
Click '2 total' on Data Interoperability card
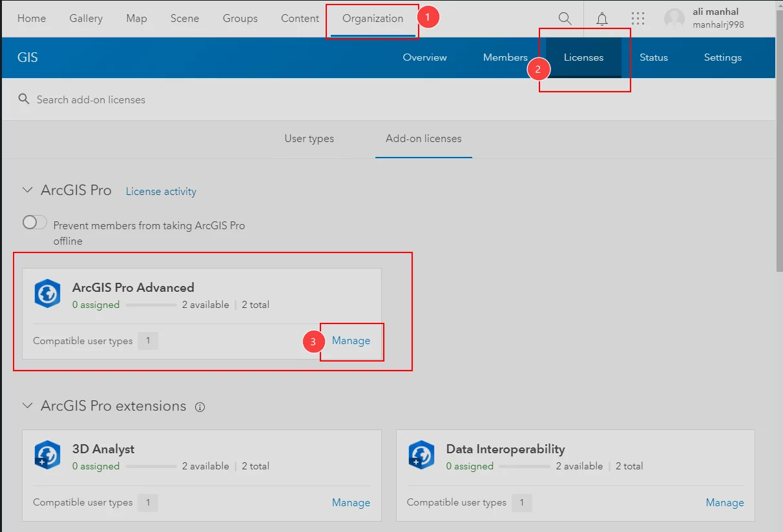tap(629, 466)
